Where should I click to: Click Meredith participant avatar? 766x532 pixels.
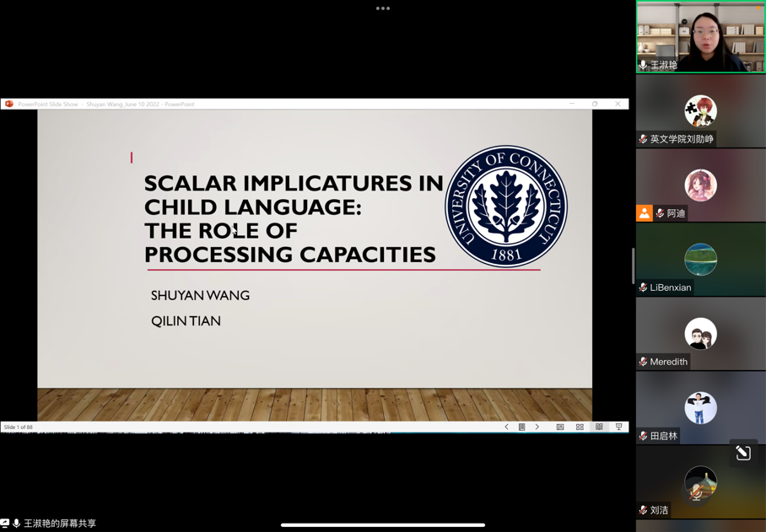(x=700, y=334)
